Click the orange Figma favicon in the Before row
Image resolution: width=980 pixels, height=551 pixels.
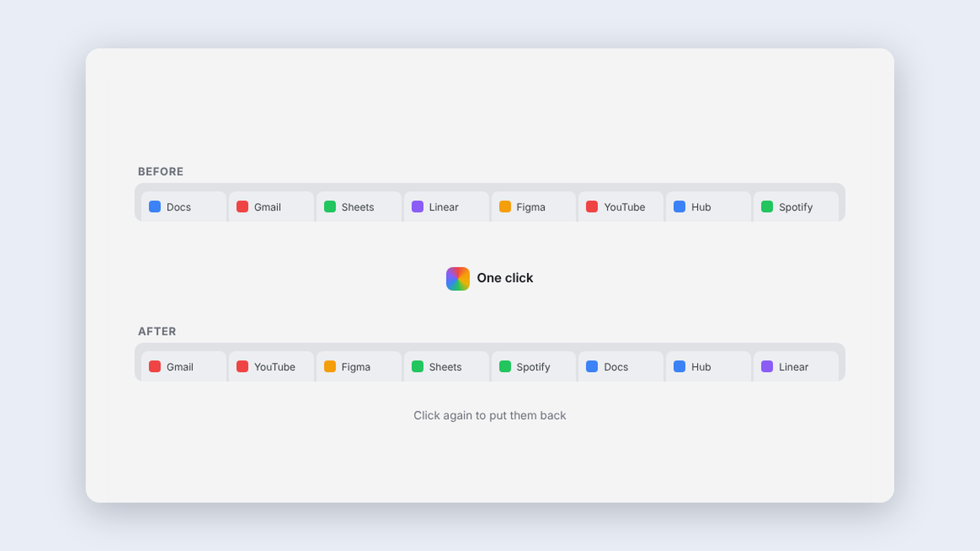pyautogui.click(x=505, y=206)
